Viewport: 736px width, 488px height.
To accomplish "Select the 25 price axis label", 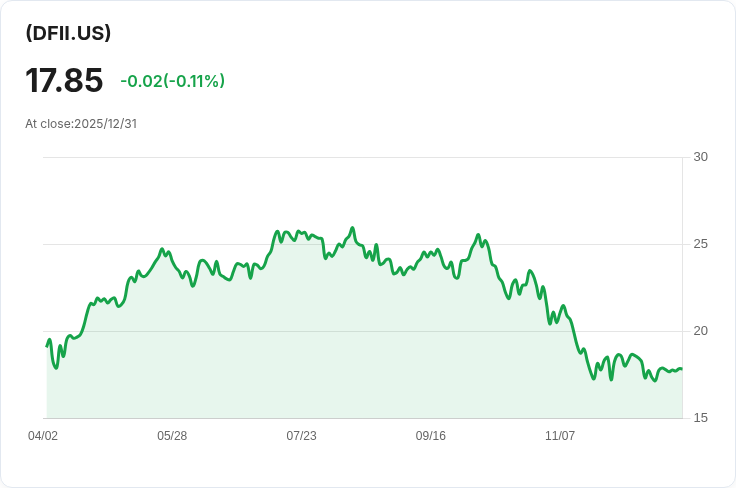I will [x=700, y=244].
